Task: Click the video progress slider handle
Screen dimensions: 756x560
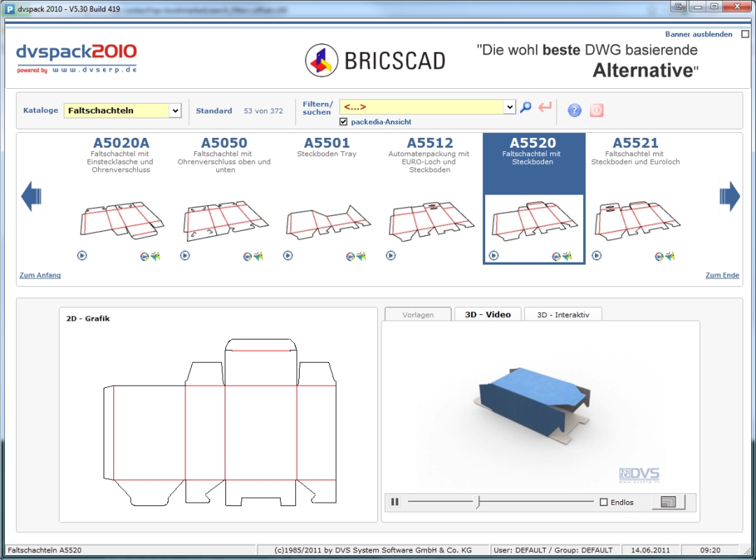Action: tap(479, 501)
